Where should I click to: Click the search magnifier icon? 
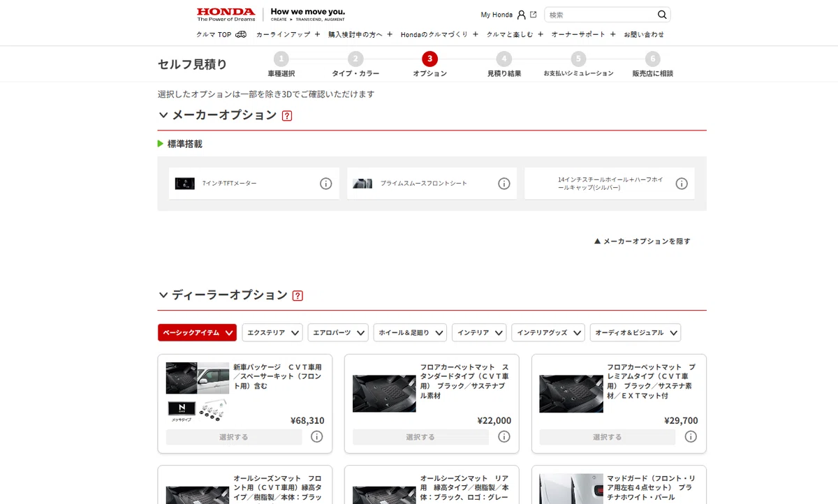click(x=662, y=15)
